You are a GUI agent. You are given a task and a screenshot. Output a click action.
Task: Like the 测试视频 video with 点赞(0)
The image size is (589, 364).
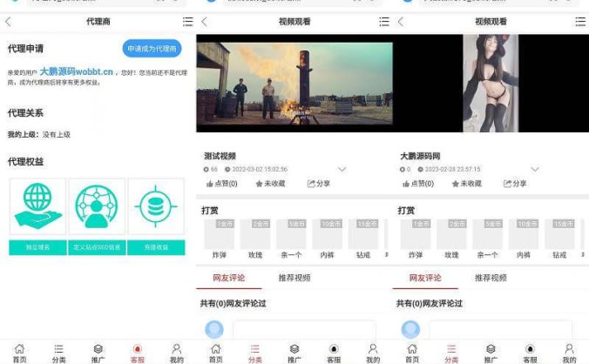221,184
